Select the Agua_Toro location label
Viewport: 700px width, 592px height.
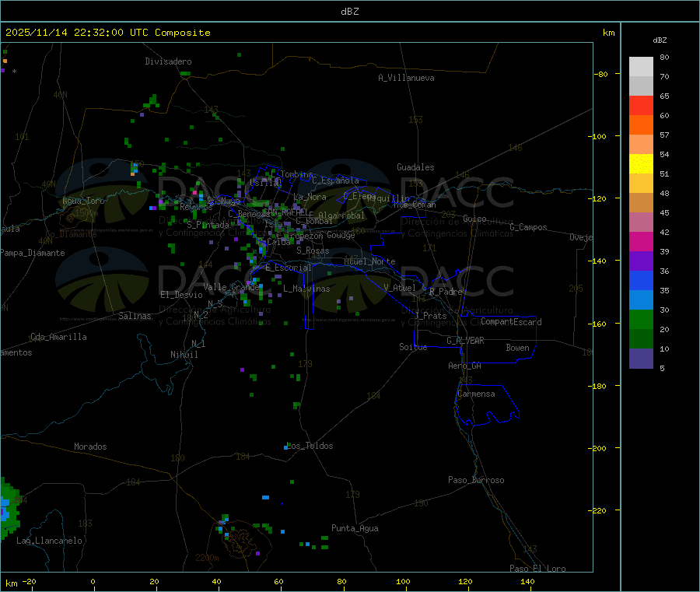coord(83,201)
